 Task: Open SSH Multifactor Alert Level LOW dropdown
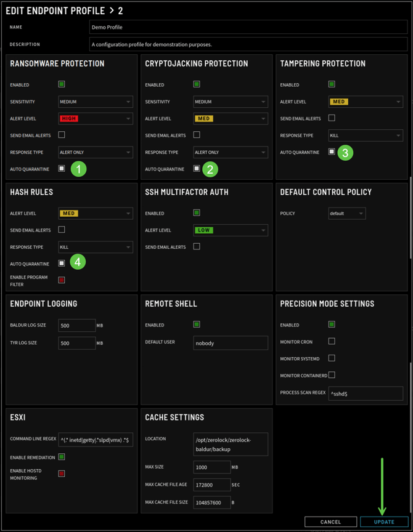click(231, 230)
